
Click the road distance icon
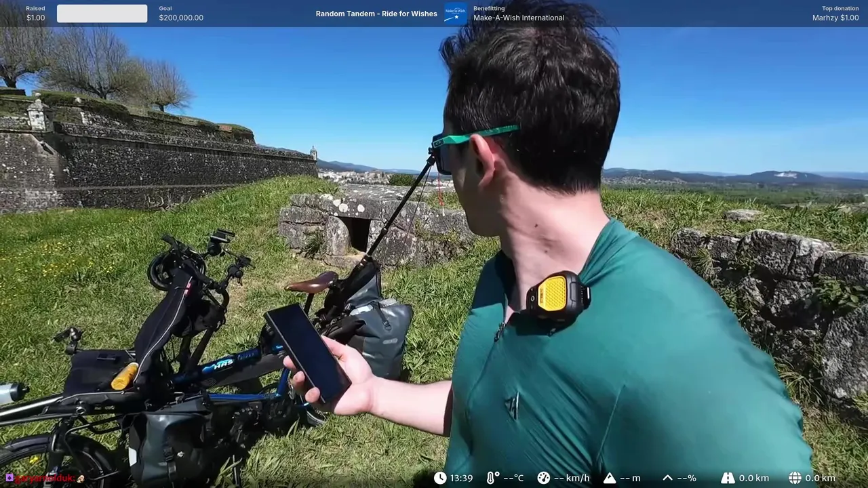[x=728, y=478]
